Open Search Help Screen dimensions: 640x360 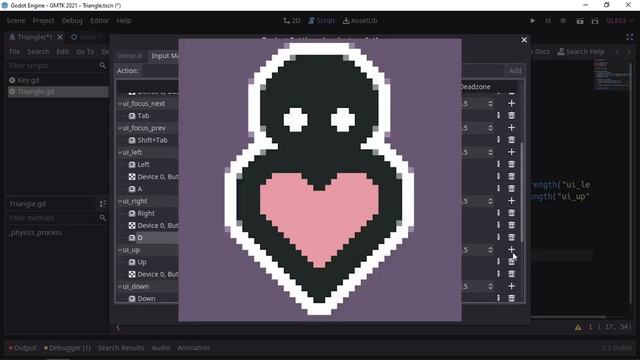580,51
